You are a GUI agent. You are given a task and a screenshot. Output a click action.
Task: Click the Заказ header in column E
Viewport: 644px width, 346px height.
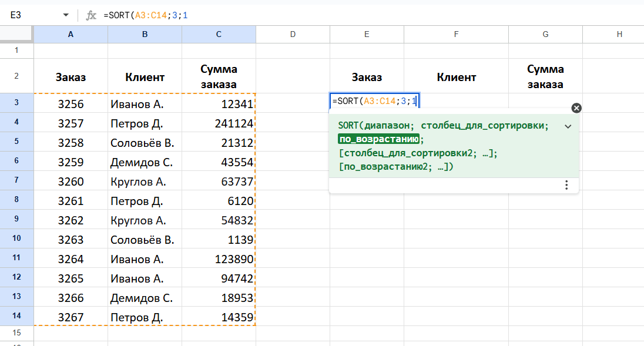(367, 77)
